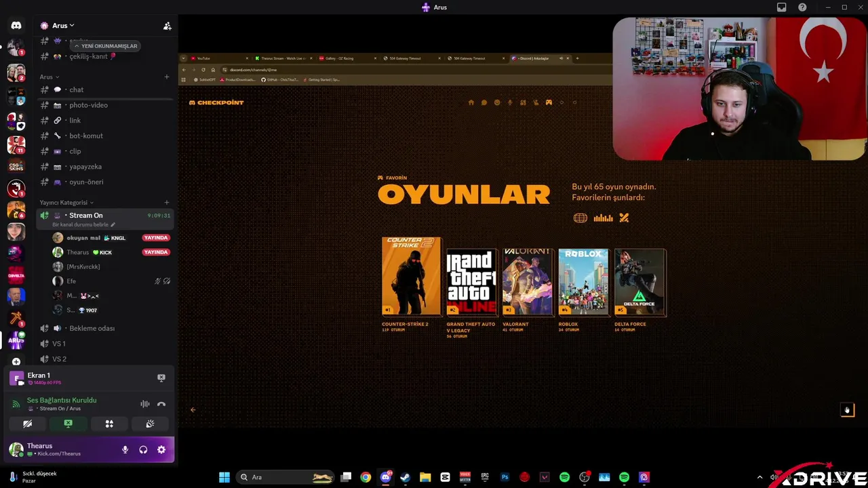Viewport: 868px width, 488px height.
Task: Open Ekran 1 stream thumbnail
Action: (16, 378)
